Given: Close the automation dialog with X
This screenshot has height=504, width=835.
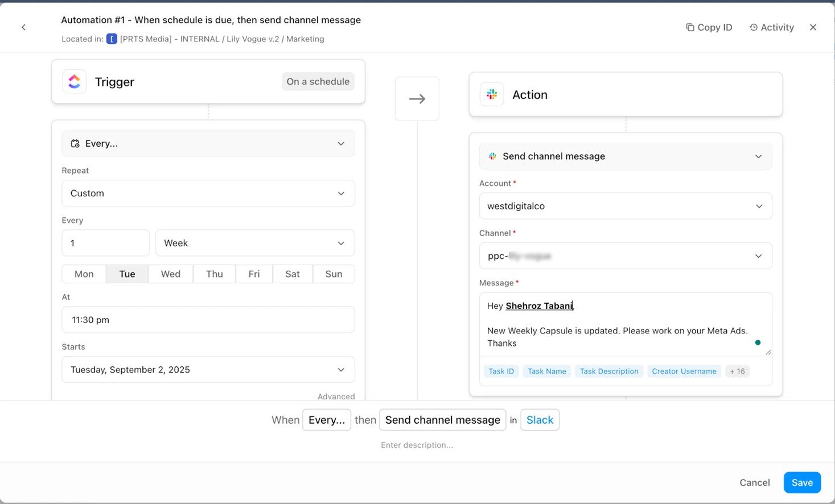Looking at the screenshot, I should pos(813,27).
